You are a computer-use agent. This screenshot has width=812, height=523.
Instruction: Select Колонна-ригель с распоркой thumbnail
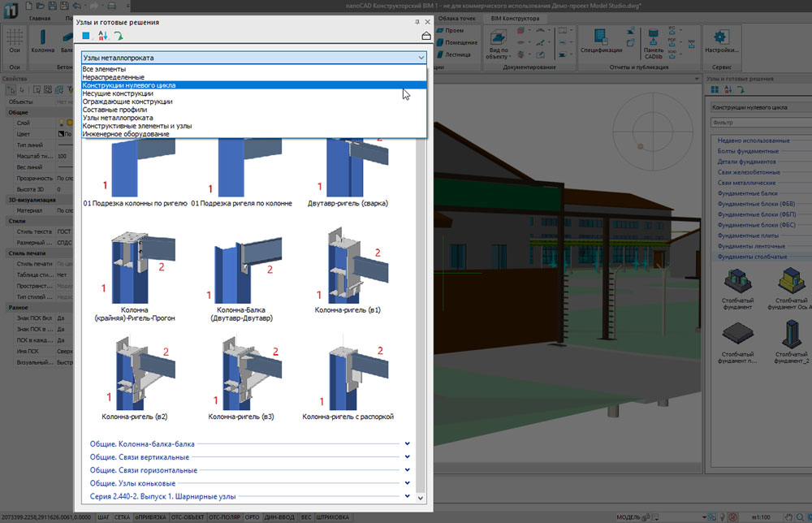[x=348, y=379]
